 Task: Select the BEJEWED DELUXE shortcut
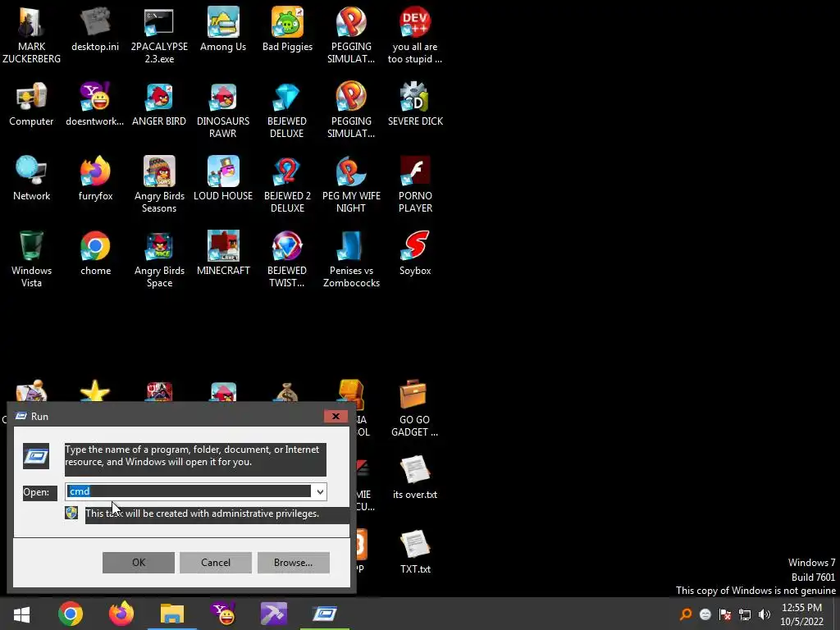click(x=287, y=110)
